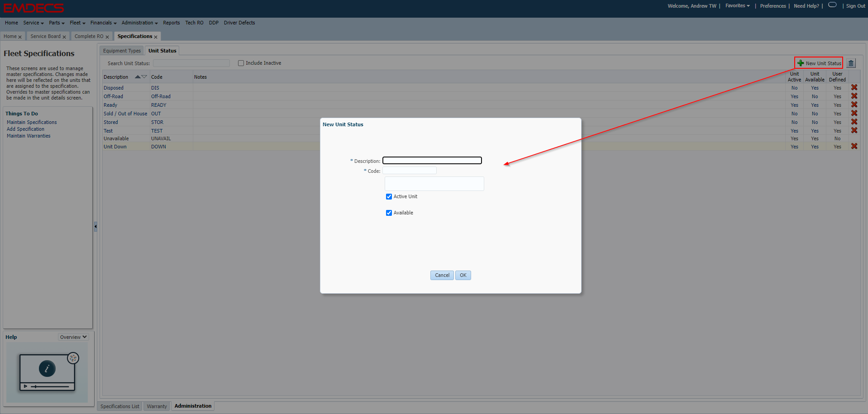
Task: Select the Unit Status tab
Action: click(162, 51)
